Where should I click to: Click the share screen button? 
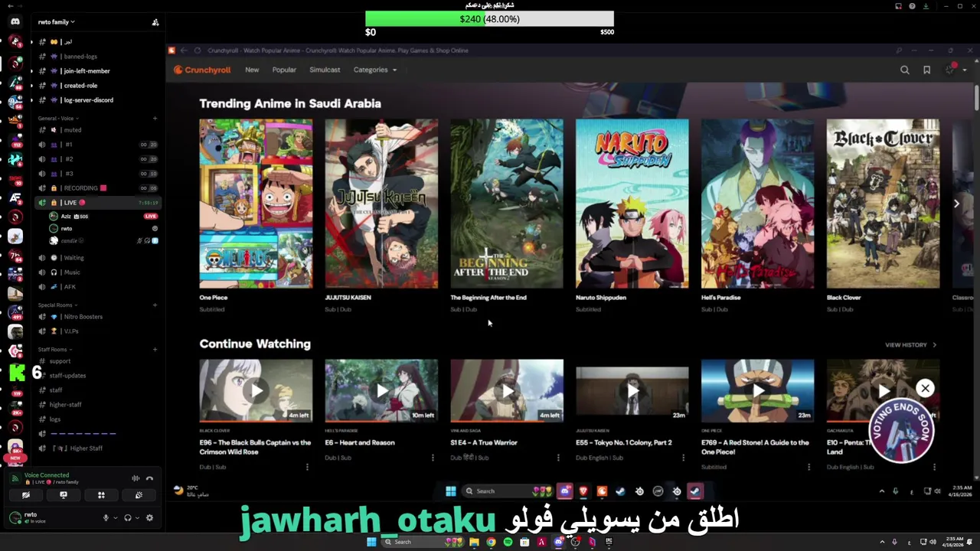point(64,495)
